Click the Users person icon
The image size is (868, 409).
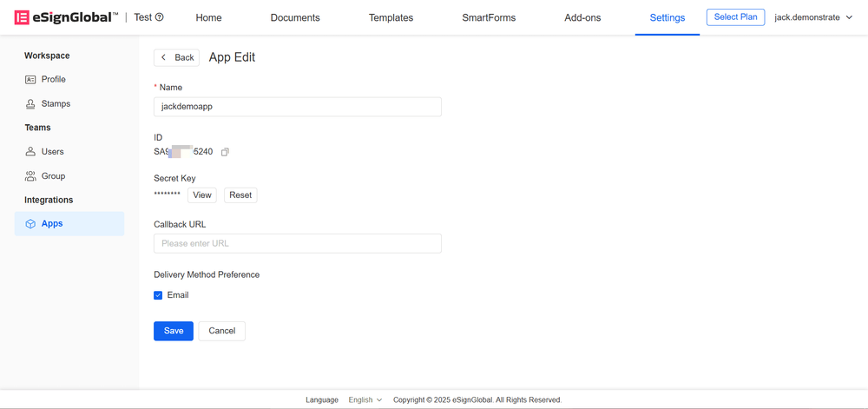pyautogui.click(x=30, y=151)
